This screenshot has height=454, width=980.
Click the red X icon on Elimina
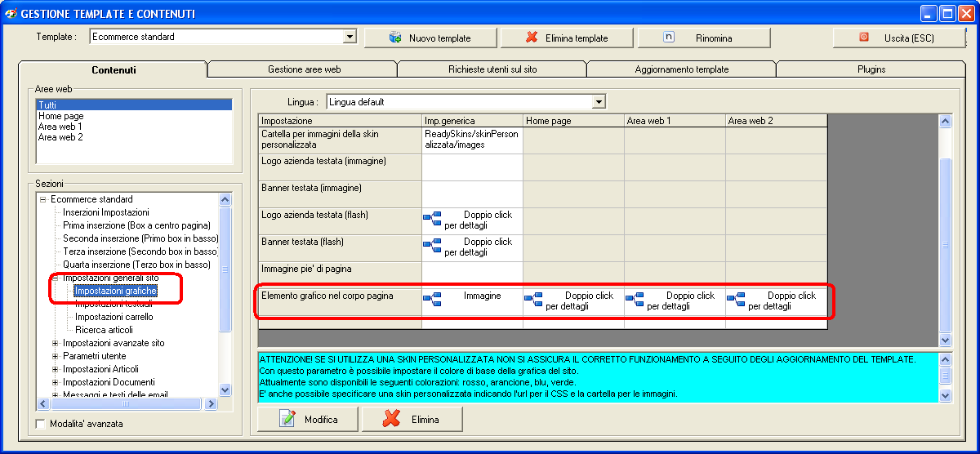click(x=391, y=419)
